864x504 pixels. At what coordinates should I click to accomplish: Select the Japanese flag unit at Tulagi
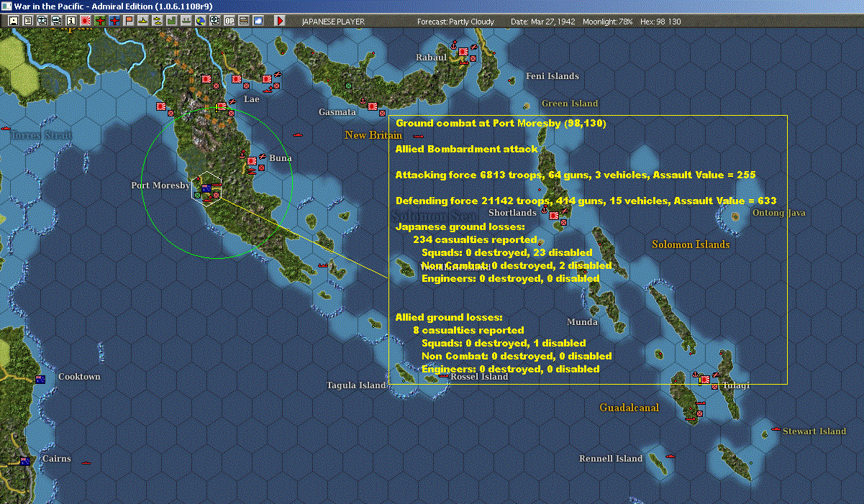point(705,379)
